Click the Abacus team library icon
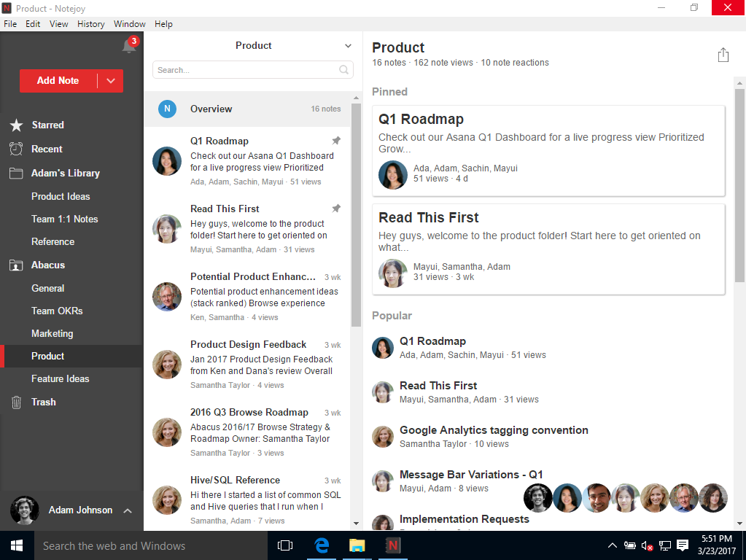Image resolution: width=746 pixels, height=560 pixels. pos(16,265)
